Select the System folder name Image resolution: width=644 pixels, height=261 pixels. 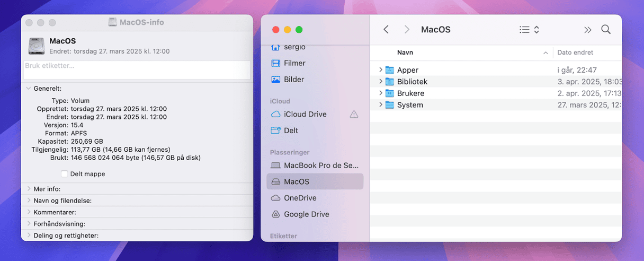[410, 105]
